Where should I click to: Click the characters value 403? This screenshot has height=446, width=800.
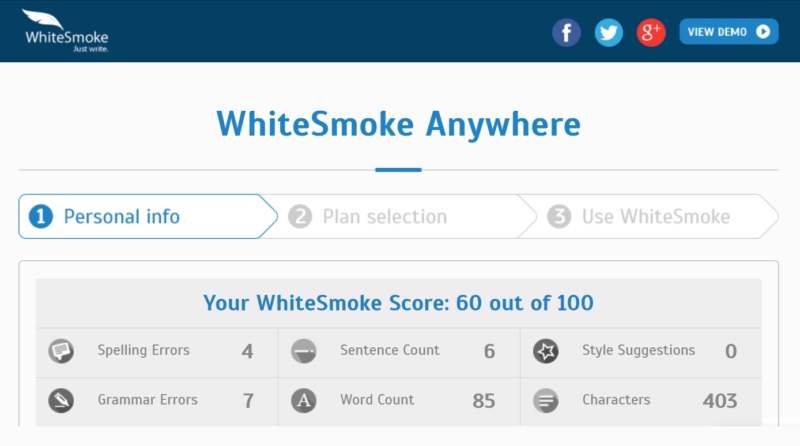click(x=720, y=401)
